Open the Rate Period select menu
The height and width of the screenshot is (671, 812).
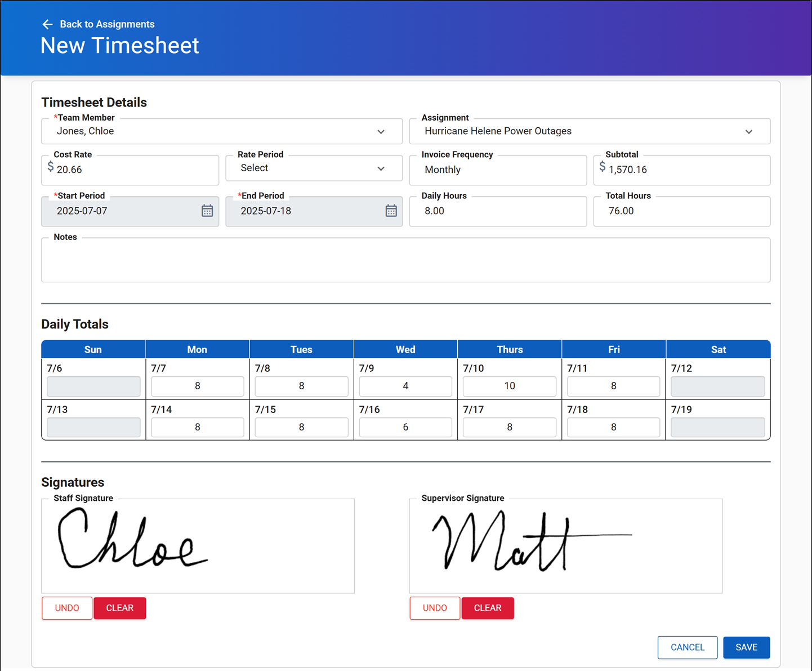click(x=381, y=168)
